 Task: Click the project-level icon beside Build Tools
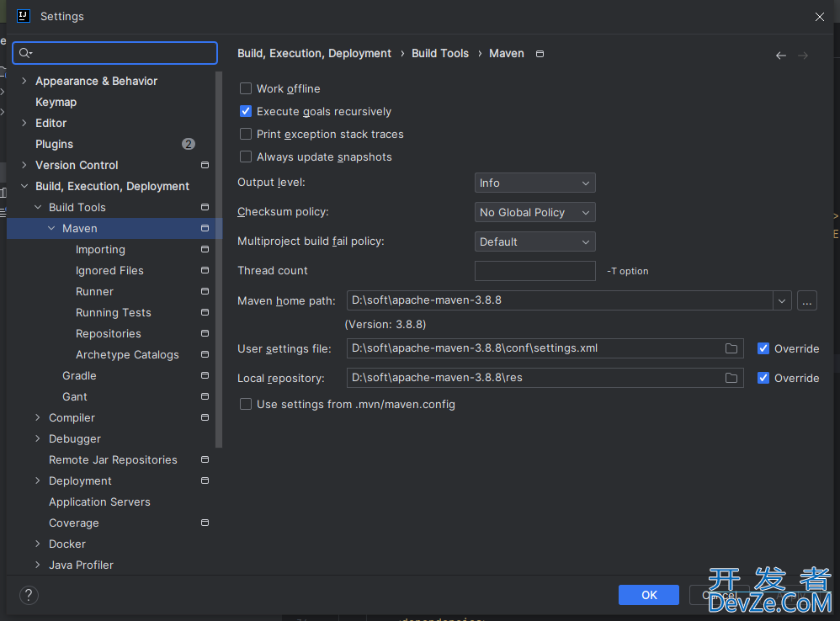point(205,207)
